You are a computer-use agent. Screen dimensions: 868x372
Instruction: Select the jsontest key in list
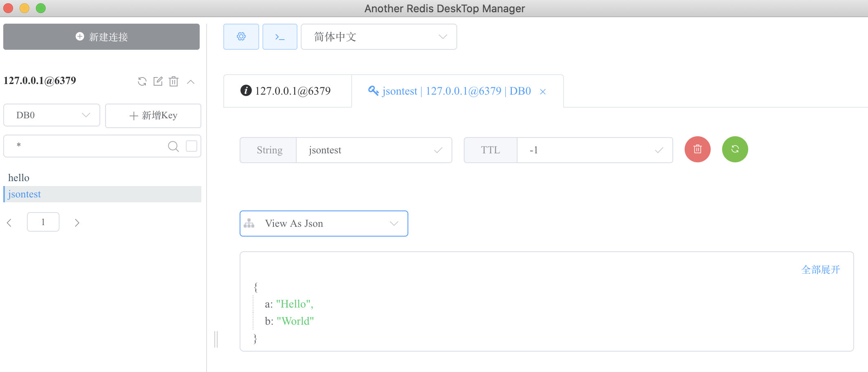point(102,194)
